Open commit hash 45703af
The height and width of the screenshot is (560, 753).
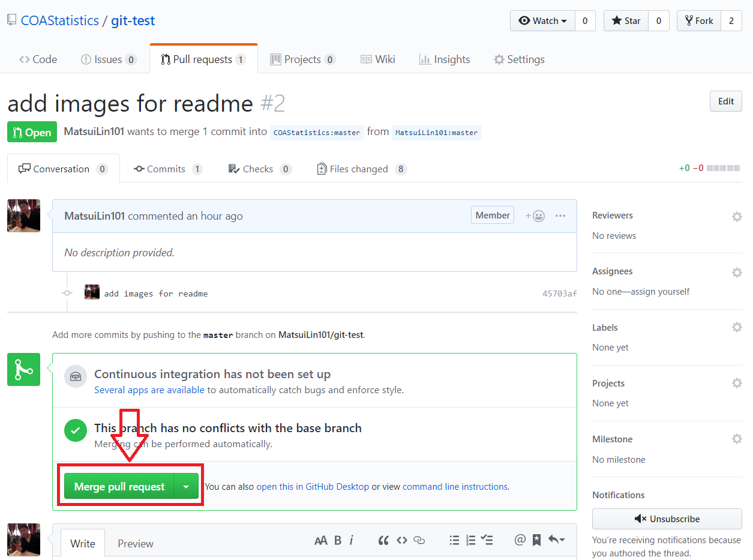click(560, 294)
